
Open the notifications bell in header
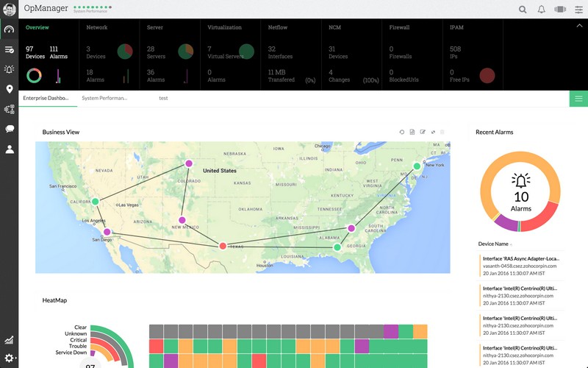(x=542, y=10)
